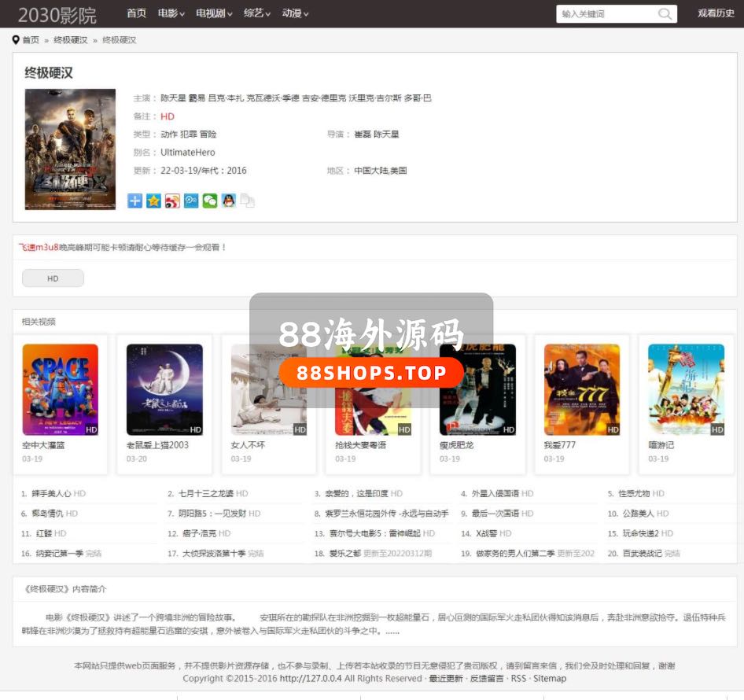The height and width of the screenshot is (700, 744).
Task: Select the 我爱777 movie poster
Action: pyautogui.click(x=582, y=389)
